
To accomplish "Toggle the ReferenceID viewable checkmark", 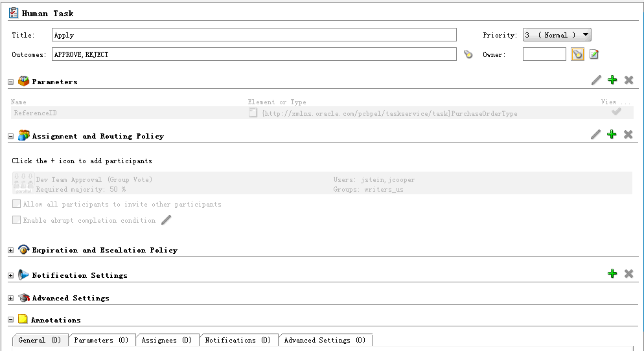I will pyautogui.click(x=616, y=111).
